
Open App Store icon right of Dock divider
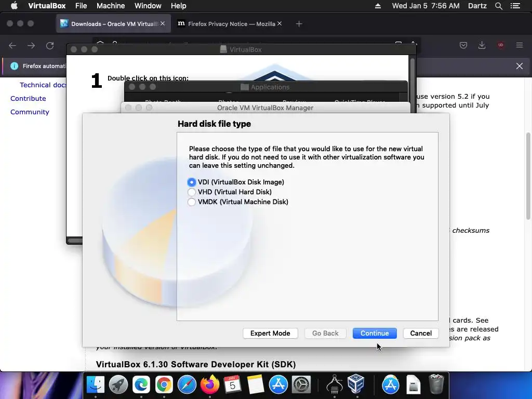[x=391, y=385]
